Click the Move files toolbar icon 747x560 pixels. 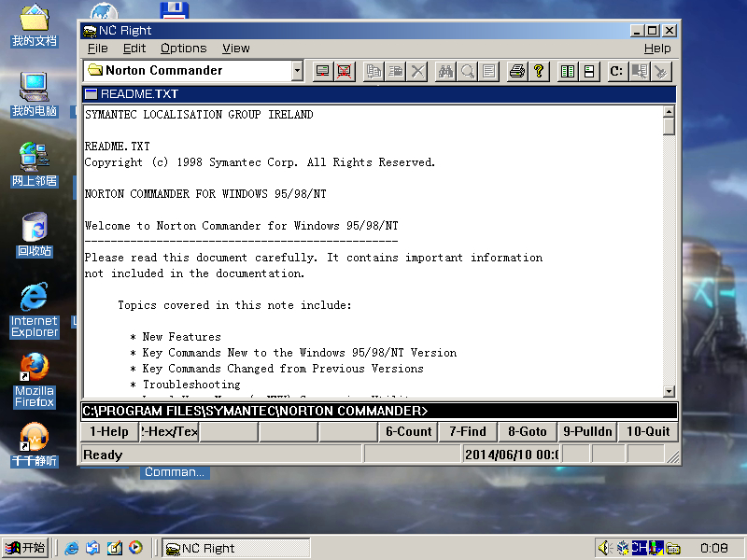[x=395, y=72]
